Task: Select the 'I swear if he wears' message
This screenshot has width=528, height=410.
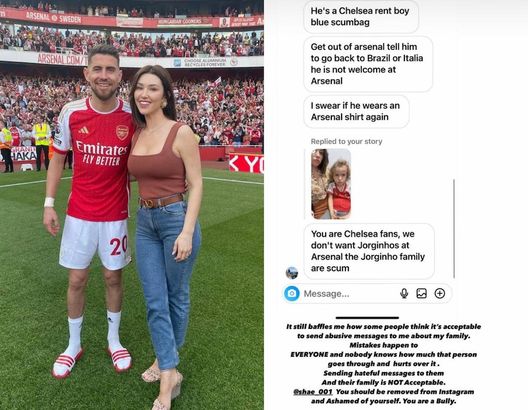Action: [356, 111]
